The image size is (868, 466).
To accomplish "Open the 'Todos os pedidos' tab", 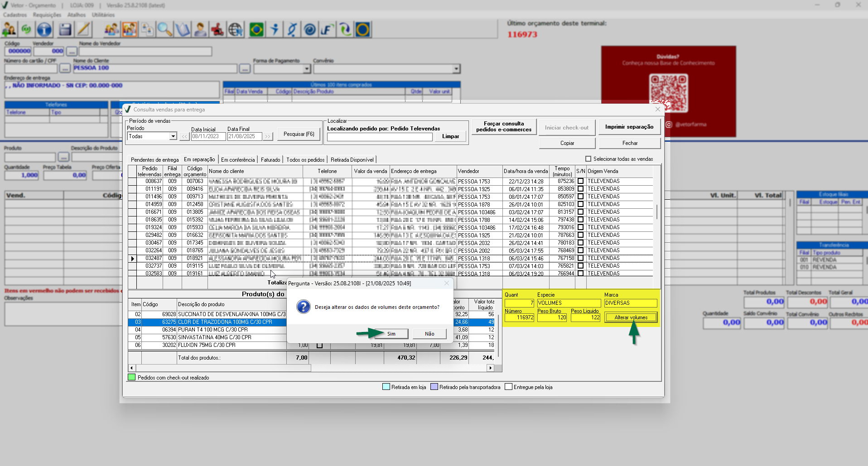I will point(305,160).
